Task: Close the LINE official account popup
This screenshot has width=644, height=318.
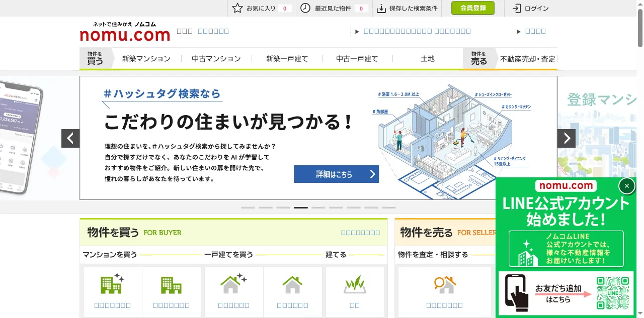Action: pos(626,186)
